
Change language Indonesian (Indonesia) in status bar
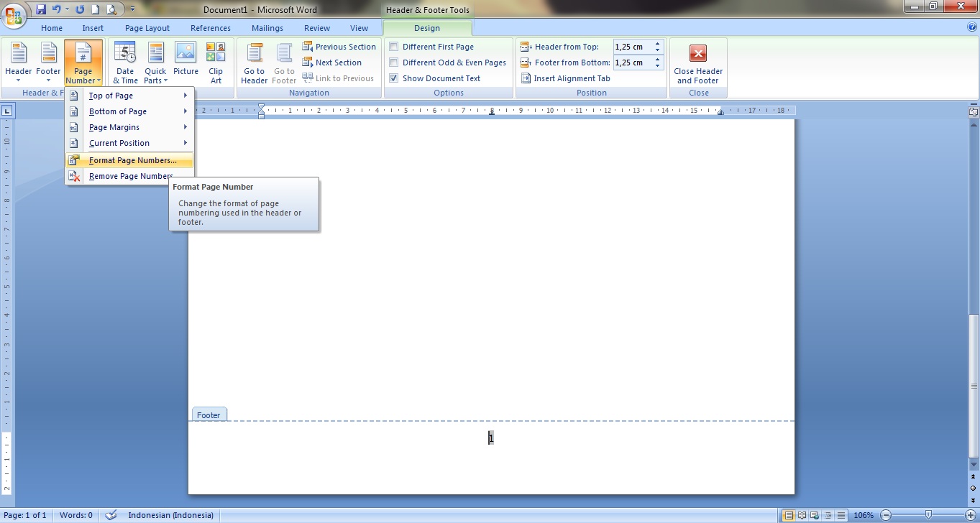point(170,515)
